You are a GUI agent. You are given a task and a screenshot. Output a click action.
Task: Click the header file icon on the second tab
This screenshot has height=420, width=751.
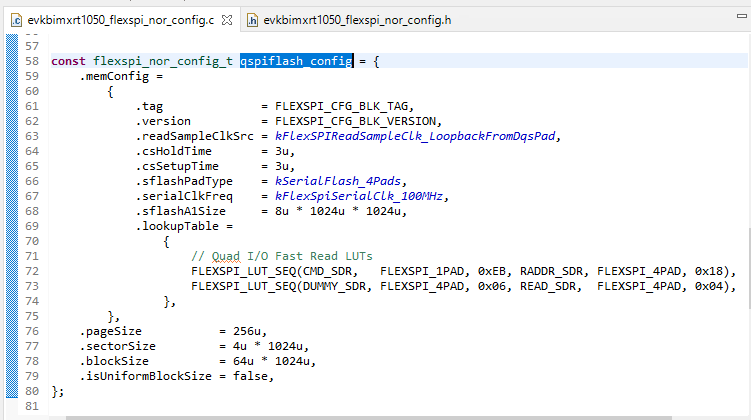[x=253, y=19]
